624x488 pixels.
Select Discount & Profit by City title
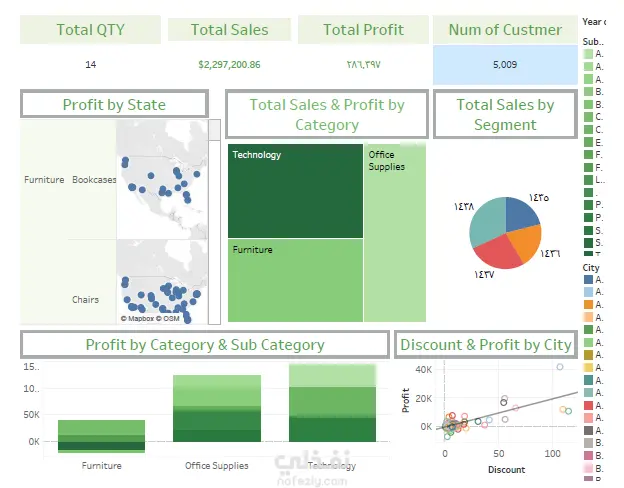coord(486,345)
